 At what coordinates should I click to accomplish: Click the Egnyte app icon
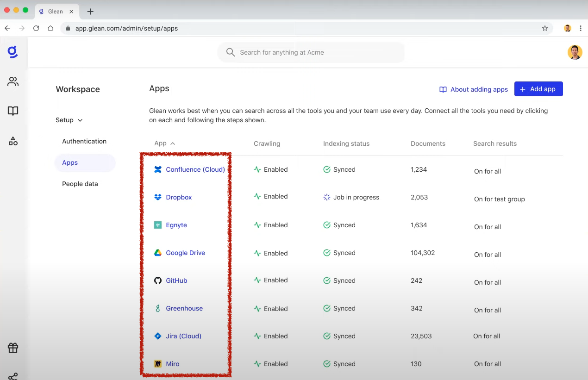point(158,225)
